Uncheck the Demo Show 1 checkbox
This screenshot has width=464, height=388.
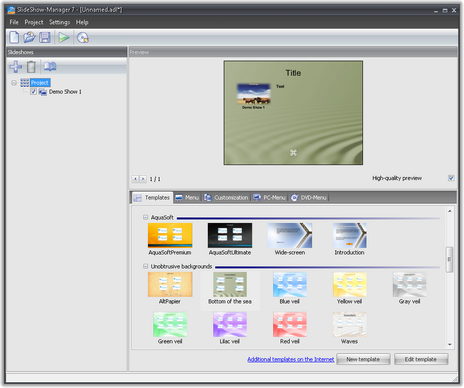pos(33,92)
